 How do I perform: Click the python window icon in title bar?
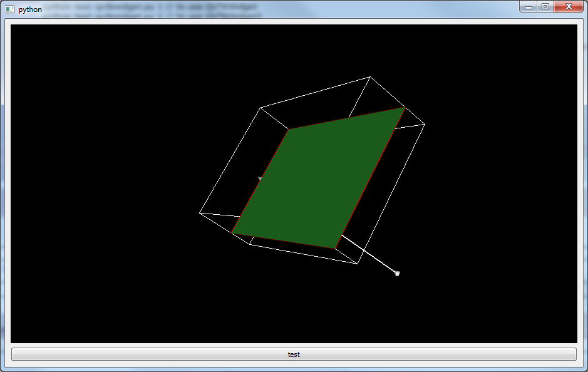click(9, 9)
